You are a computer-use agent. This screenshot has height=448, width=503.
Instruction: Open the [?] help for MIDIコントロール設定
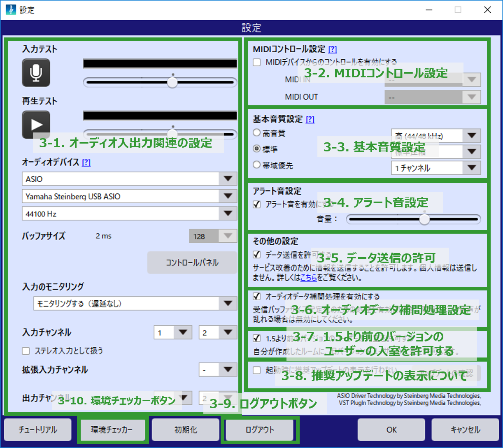(332, 49)
